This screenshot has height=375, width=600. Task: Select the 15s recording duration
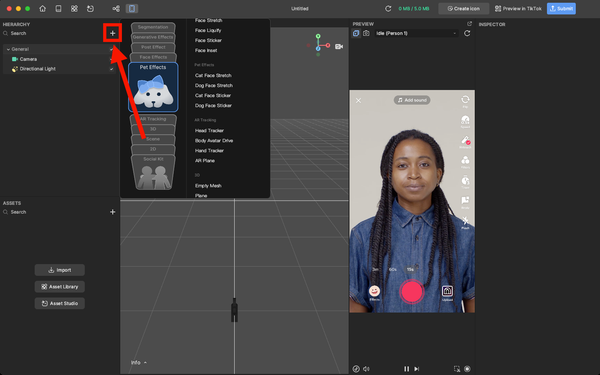pos(410,269)
